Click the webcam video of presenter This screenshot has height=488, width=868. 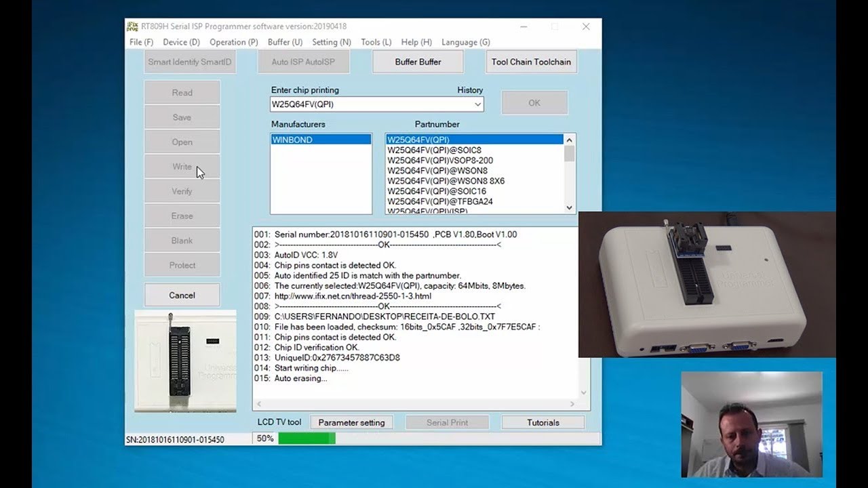pos(751,424)
